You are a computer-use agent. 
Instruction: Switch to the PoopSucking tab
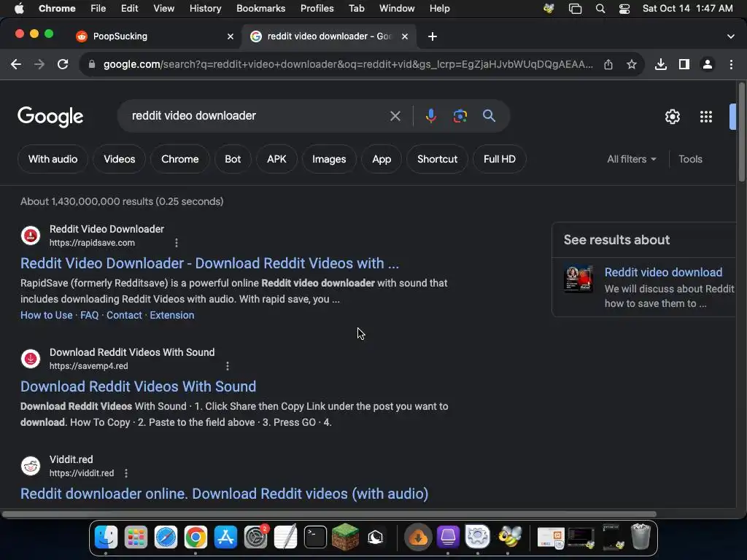[155, 36]
